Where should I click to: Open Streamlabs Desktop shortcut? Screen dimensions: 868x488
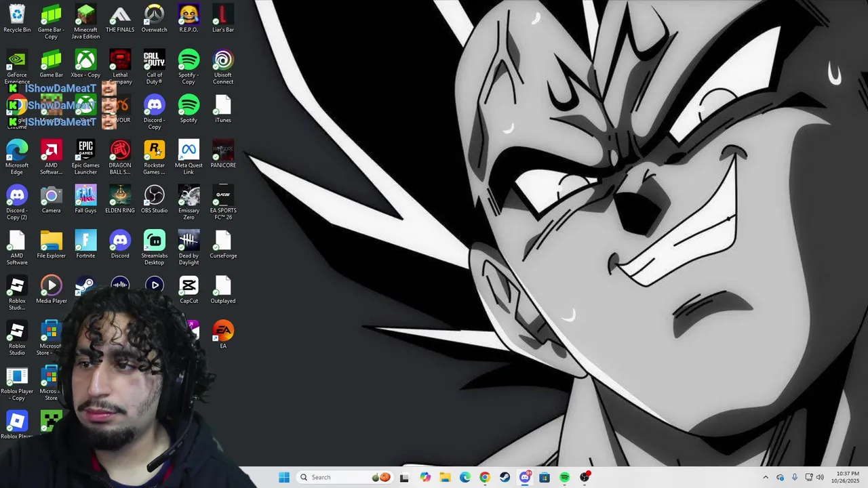154,247
